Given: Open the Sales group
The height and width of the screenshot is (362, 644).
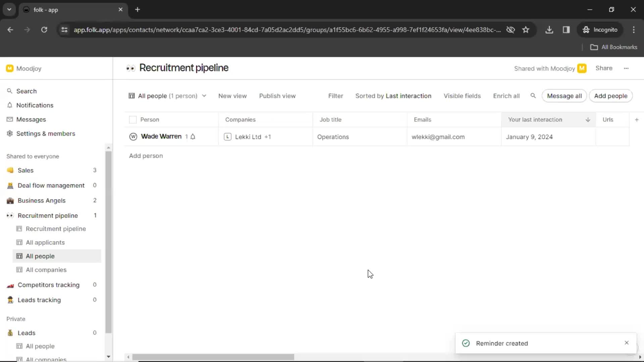Looking at the screenshot, I should click(25, 170).
